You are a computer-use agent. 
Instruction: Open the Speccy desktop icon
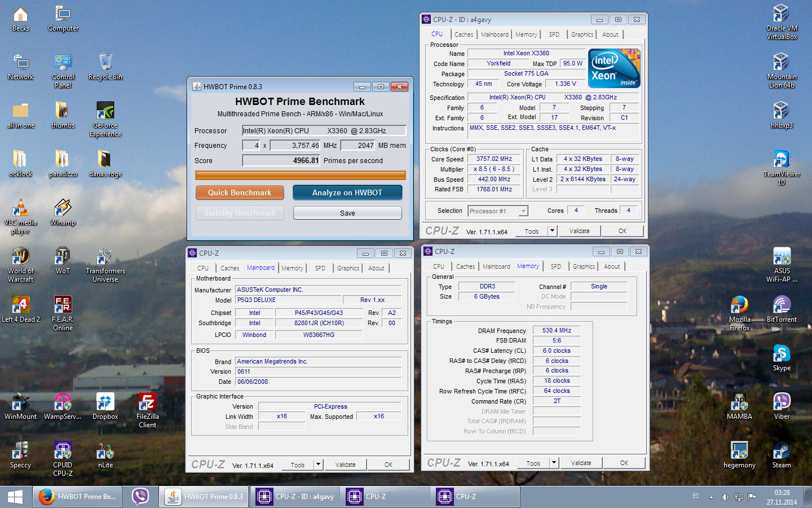(21, 455)
